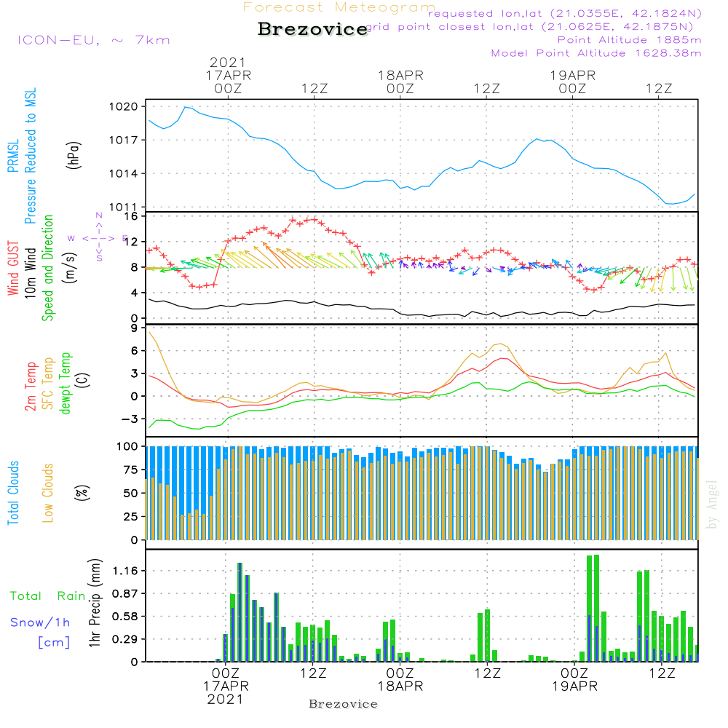The image size is (728, 728).
Task: Click the bottom axis '18APR' date label
Action: [400, 687]
